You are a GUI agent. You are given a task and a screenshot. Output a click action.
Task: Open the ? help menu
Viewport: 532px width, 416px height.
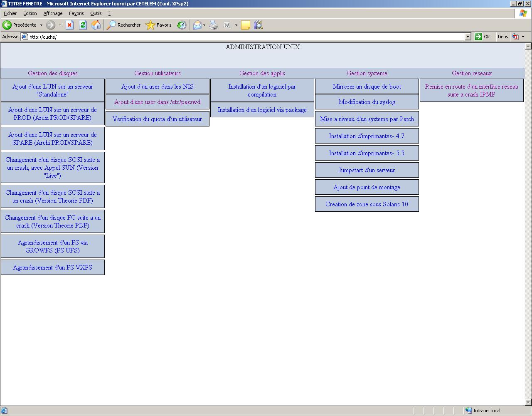(109, 13)
